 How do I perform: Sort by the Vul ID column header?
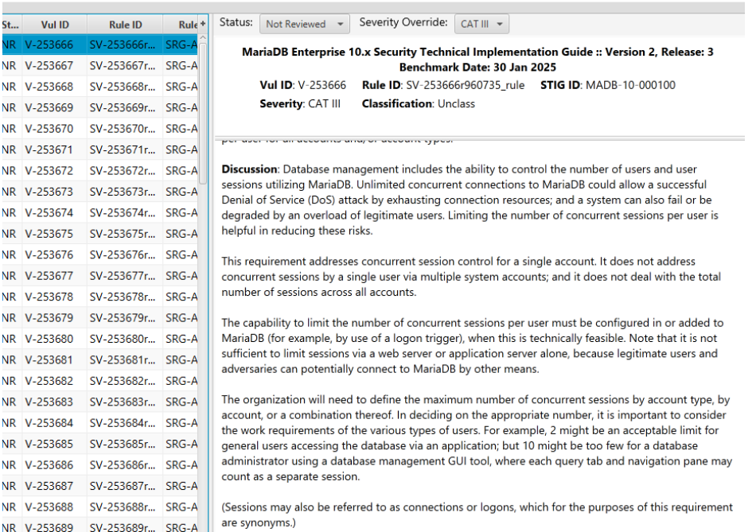click(54, 25)
